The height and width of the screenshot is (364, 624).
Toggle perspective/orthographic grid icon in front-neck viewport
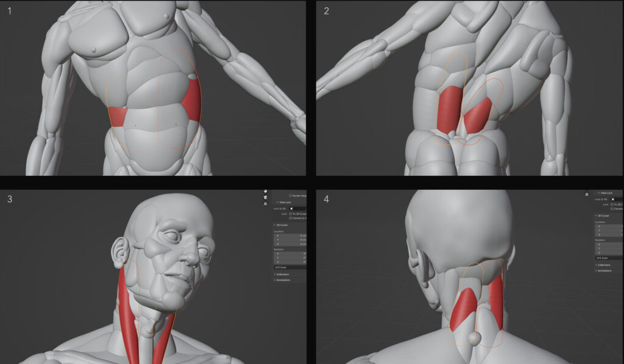pos(266,204)
